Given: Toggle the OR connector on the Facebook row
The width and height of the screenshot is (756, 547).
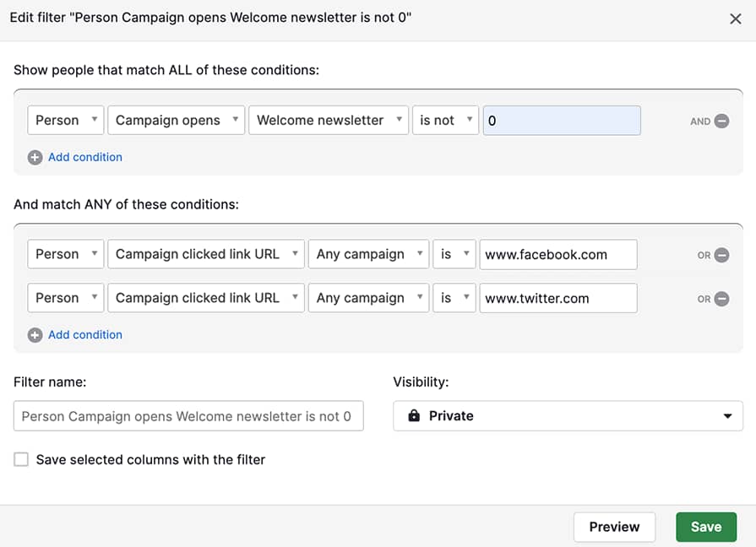Looking at the screenshot, I should click(x=703, y=254).
